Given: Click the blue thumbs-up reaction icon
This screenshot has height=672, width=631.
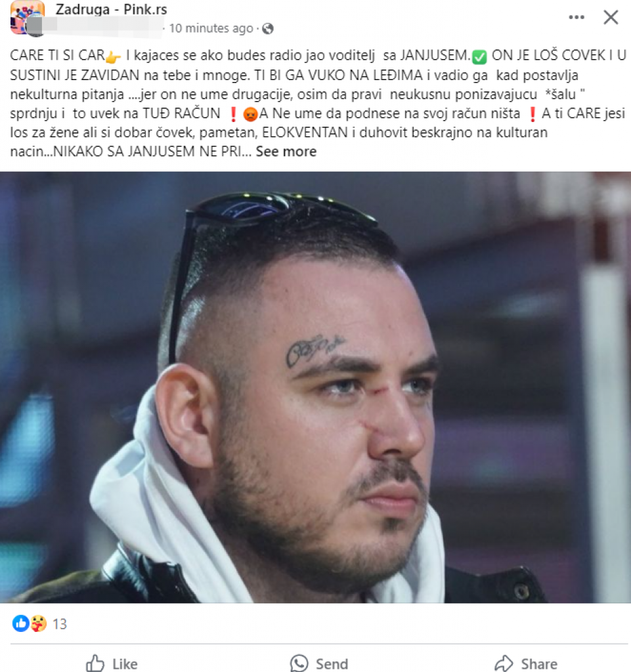Looking at the screenshot, I should pos(20,623).
